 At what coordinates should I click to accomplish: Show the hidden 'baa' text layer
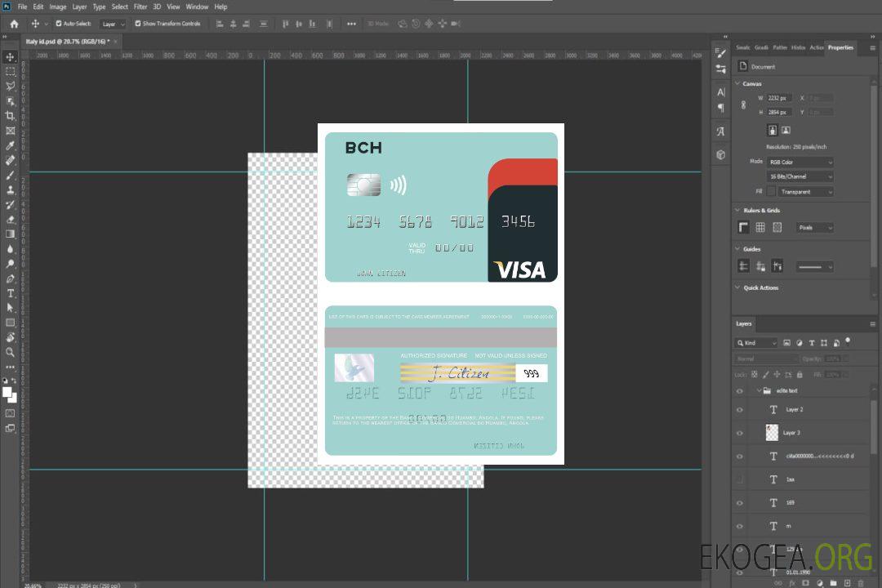[x=740, y=479]
